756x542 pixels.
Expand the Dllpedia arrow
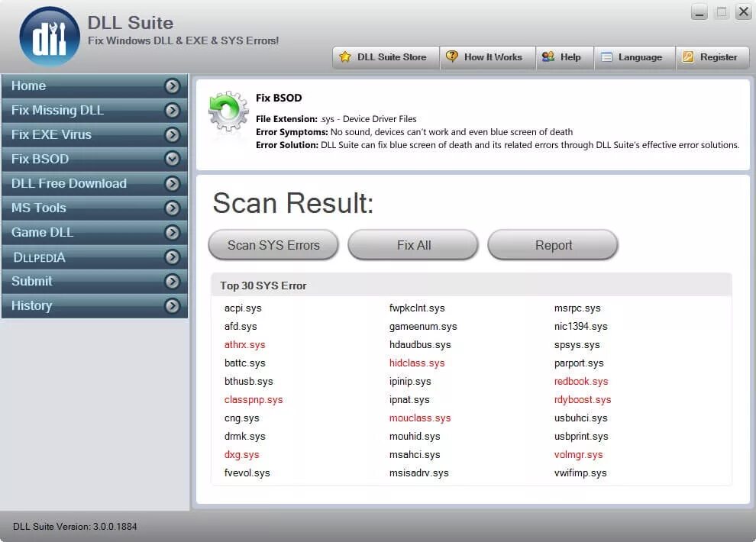(x=172, y=256)
